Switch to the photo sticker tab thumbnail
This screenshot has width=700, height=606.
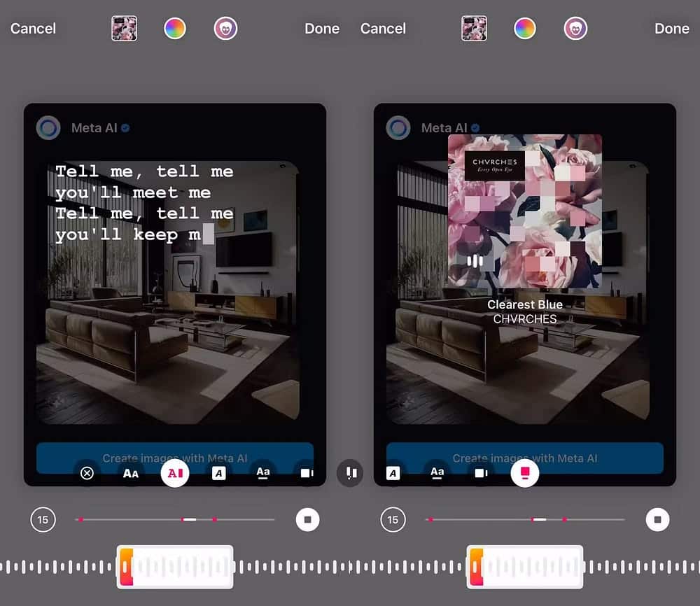(124, 29)
